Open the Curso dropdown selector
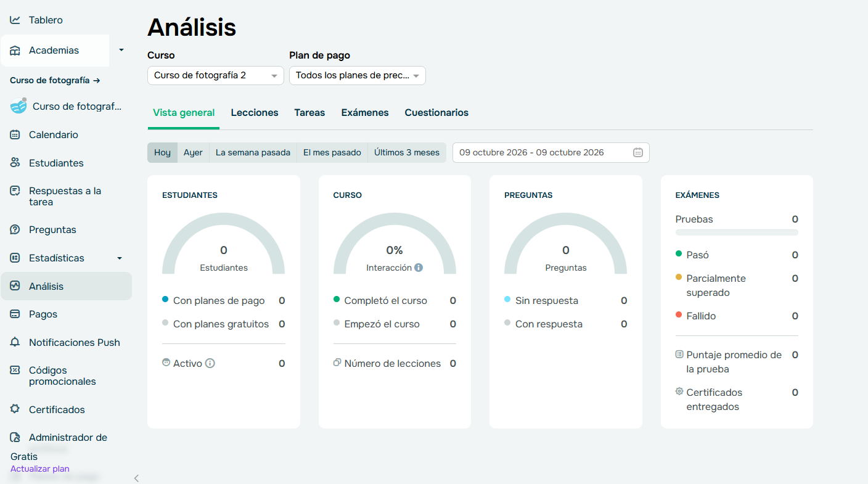Screen dimensions: 868x484 point(216,75)
